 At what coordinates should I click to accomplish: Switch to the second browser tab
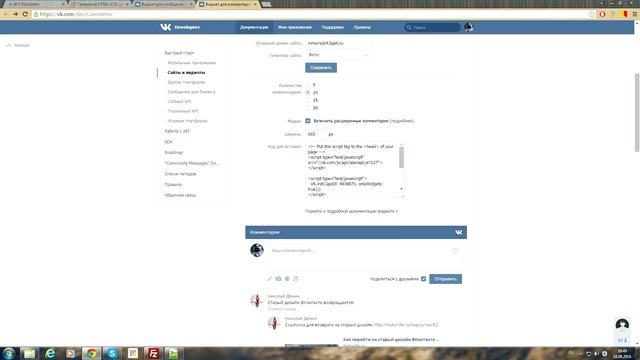tap(99, 4)
